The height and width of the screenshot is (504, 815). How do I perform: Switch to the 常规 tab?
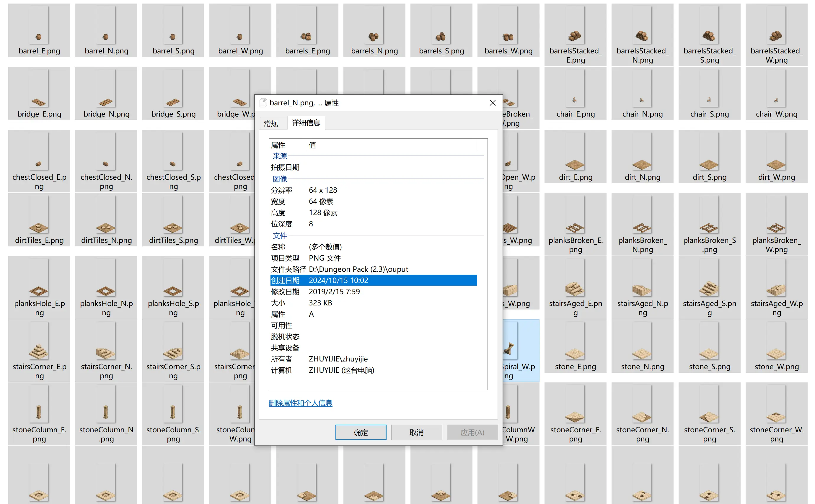click(x=271, y=124)
